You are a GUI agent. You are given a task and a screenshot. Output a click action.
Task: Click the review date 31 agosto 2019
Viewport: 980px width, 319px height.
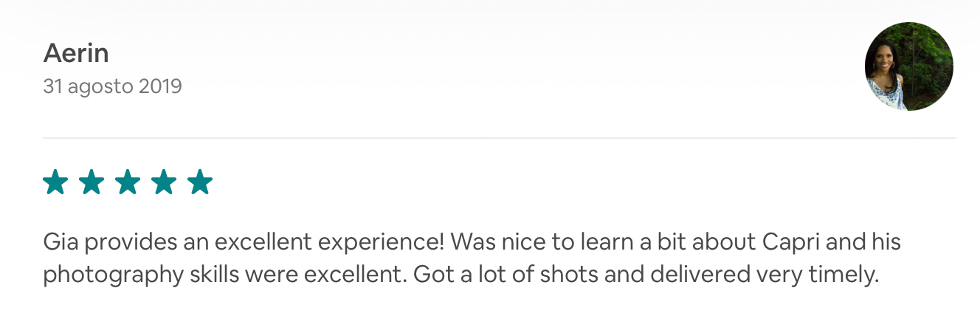(x=112, y=86)
